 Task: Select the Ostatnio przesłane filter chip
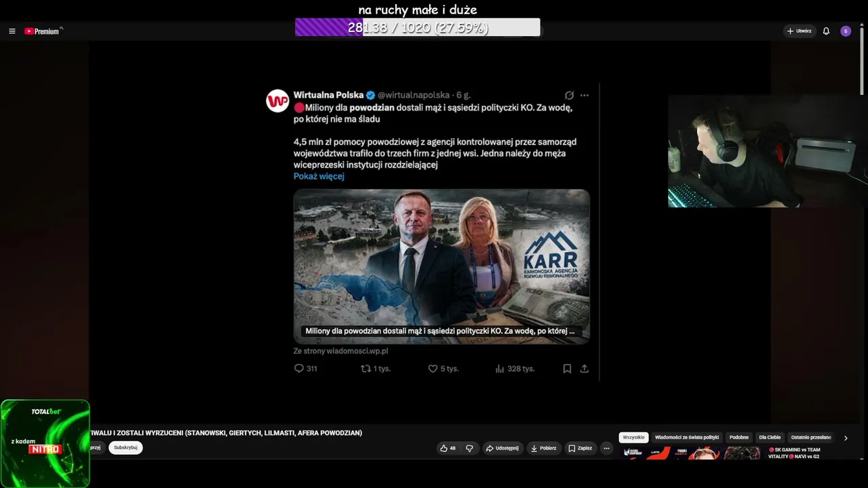click(x=811, y=438)
